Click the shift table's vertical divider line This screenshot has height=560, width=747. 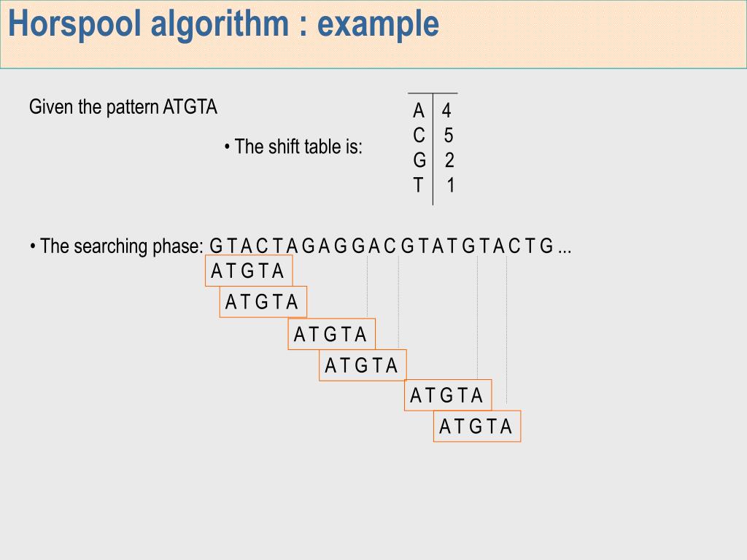tap(433, 149)
